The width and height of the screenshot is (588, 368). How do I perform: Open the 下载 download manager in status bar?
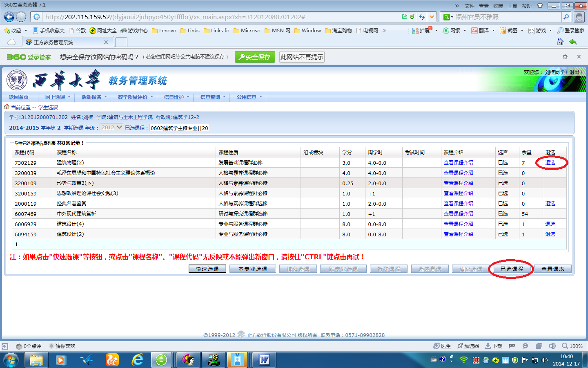pyautogui.click(x=493, y=346)
